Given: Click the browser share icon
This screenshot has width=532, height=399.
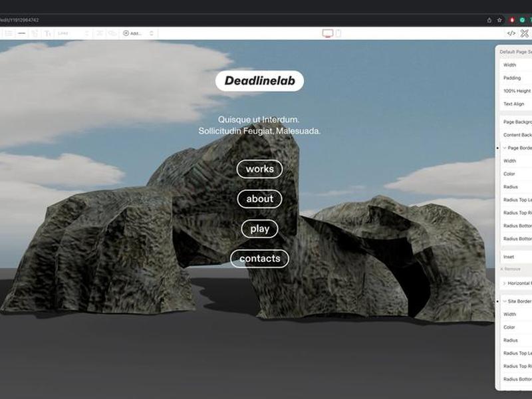Looking at the screenshot, I should click(x=489, y=20).
